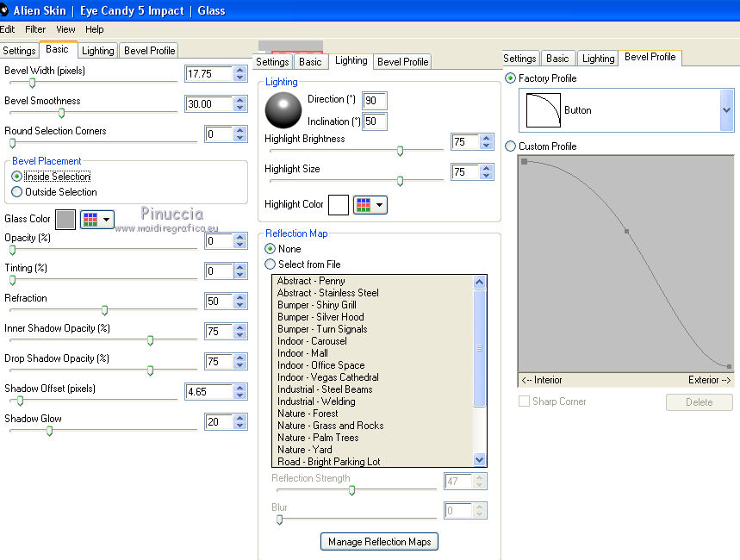740x560 pixels.
Task: Select Outside Selection bevel placement
Action: pyautogui.click(x=17, y=192)
